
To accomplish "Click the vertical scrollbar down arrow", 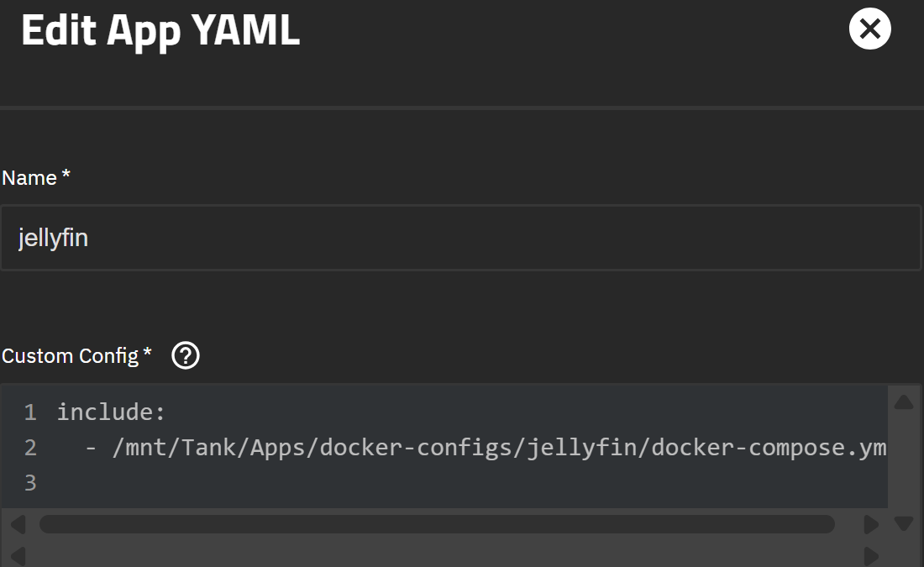I will 904,524.
